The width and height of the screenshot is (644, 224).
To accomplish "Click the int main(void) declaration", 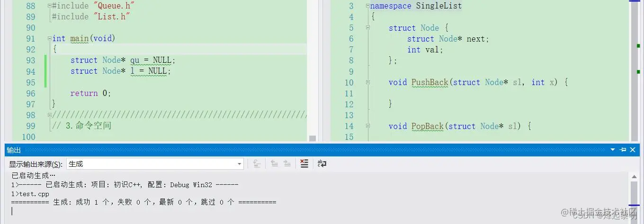I will (x=84, y=38).
